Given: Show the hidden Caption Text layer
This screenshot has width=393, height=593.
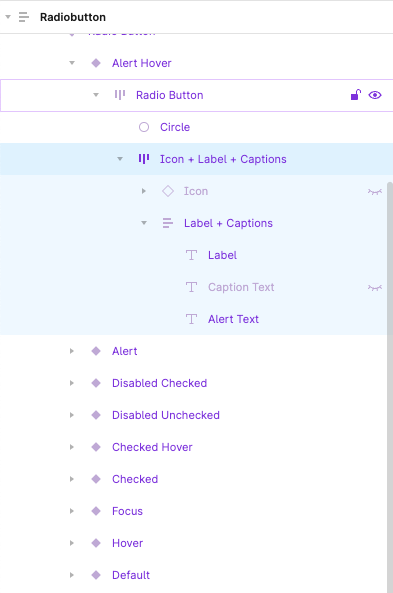Looking at the screenshot, I should pos(375,288).
